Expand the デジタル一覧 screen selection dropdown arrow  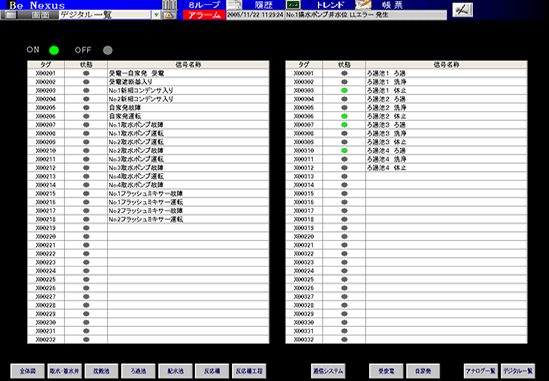coord(156,15)
